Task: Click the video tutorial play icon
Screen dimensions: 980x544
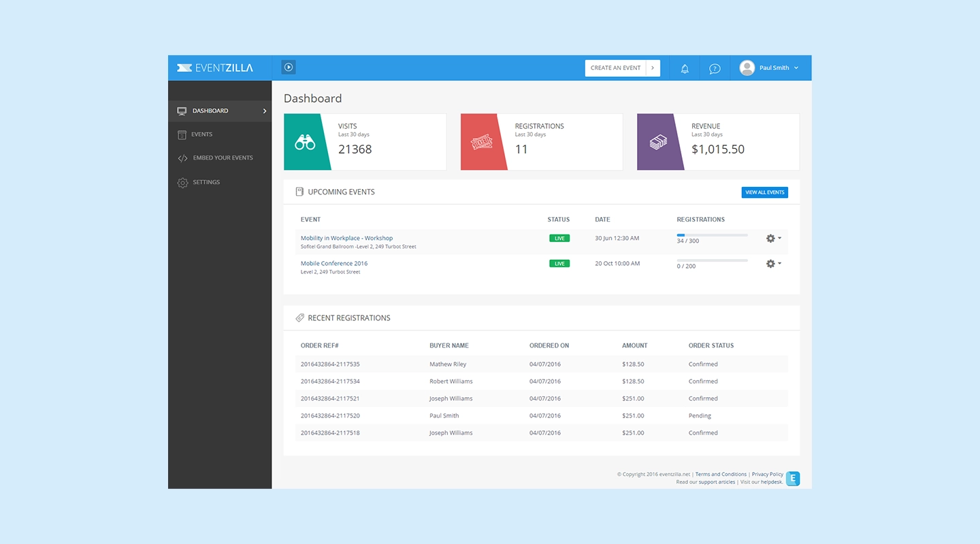Action: click(x=288, y=67)
